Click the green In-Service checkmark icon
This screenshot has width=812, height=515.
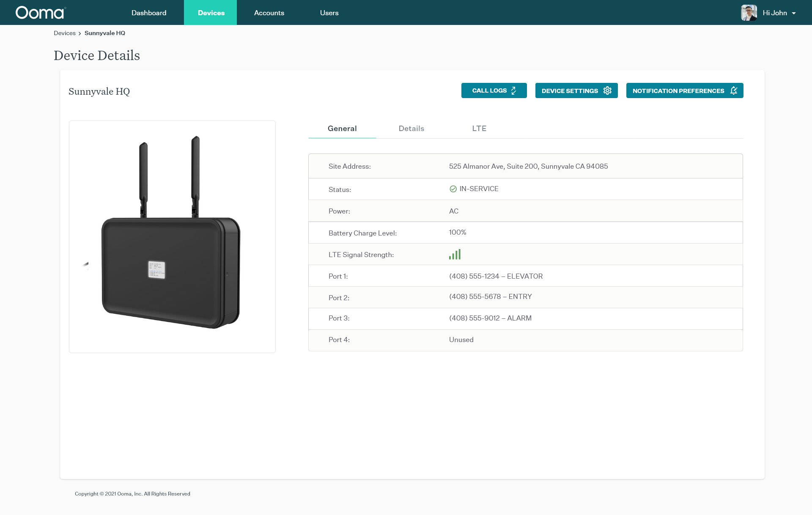click(453, 189)
